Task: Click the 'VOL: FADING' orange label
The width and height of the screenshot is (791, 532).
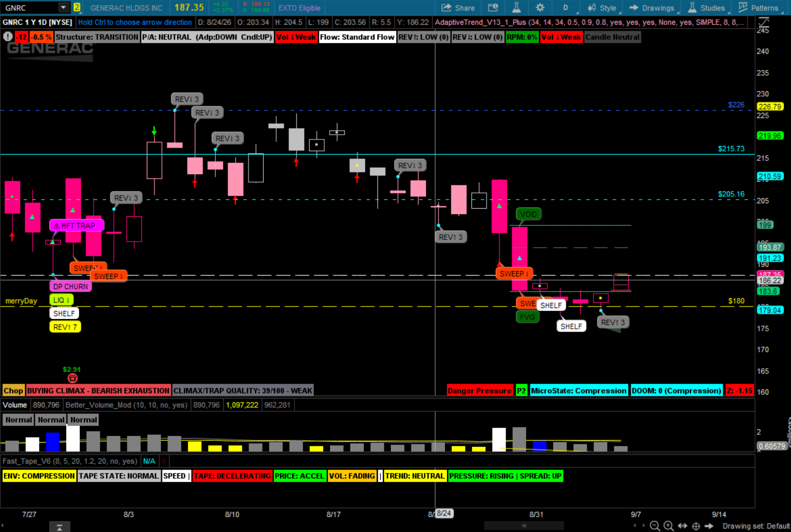Action: [352, 476]
